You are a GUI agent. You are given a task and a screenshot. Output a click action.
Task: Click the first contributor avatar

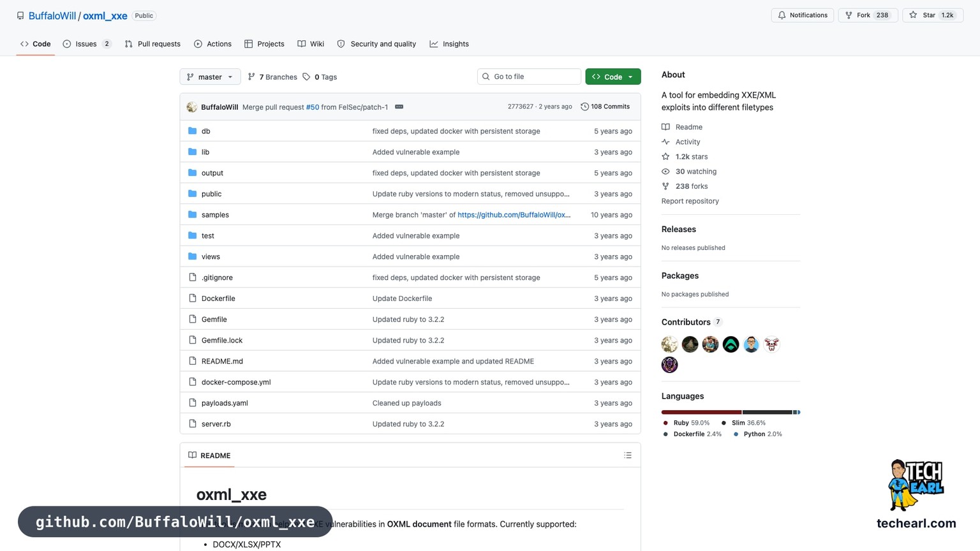669,344
